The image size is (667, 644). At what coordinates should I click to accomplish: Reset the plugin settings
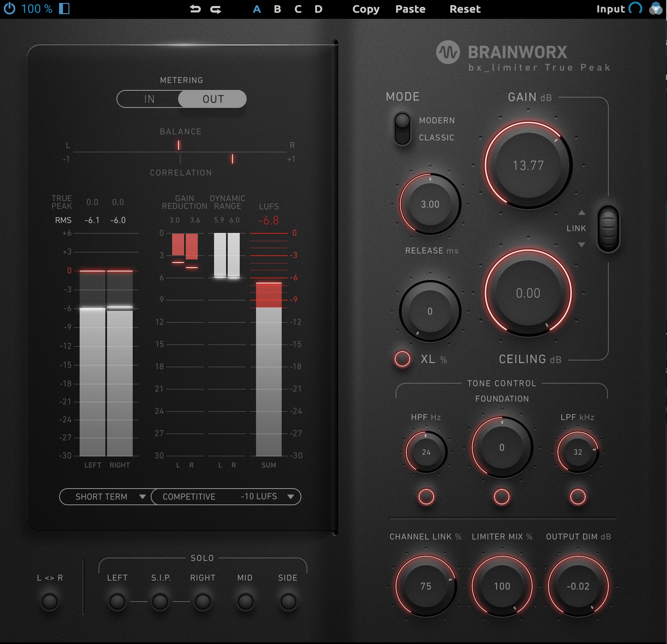point(465,9)
